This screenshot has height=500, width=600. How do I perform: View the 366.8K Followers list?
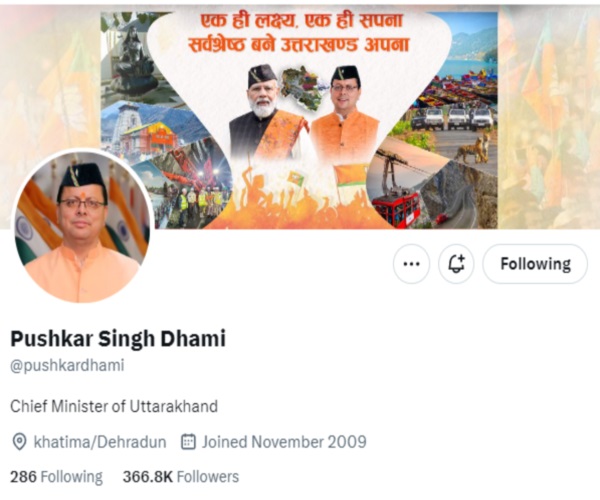point(181,477)
